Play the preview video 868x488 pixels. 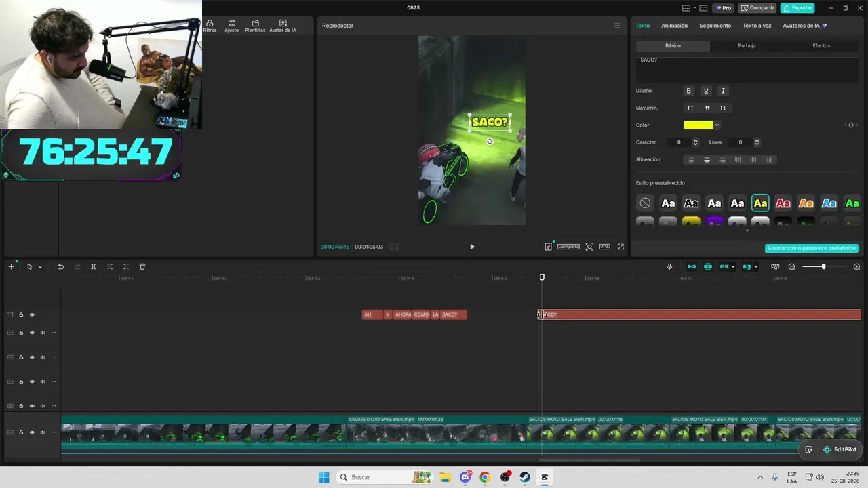click(472, 247)
